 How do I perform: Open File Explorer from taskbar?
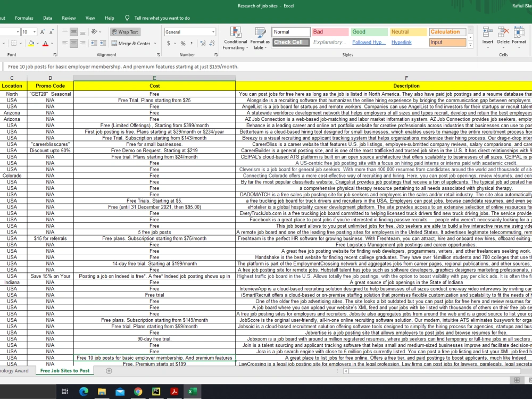[102, 392]
